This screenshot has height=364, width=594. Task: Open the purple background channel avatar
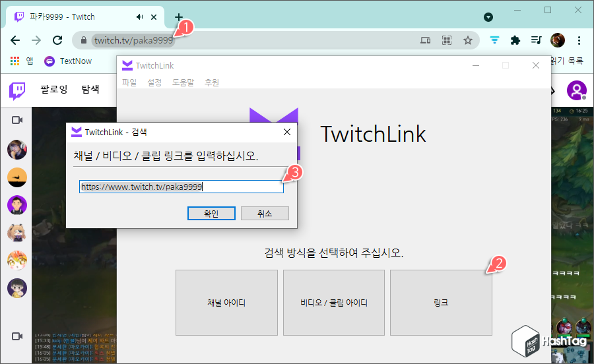(x=17, y=205)
